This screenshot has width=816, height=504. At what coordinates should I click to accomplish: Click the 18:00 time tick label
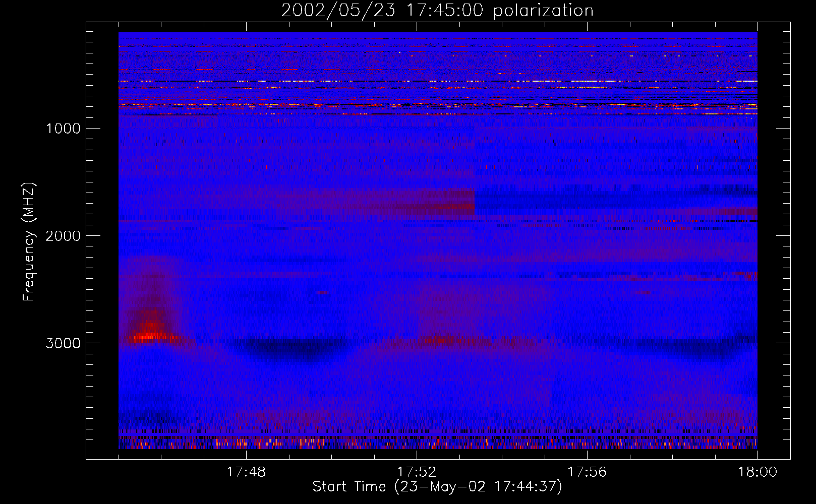pos(757,472)
